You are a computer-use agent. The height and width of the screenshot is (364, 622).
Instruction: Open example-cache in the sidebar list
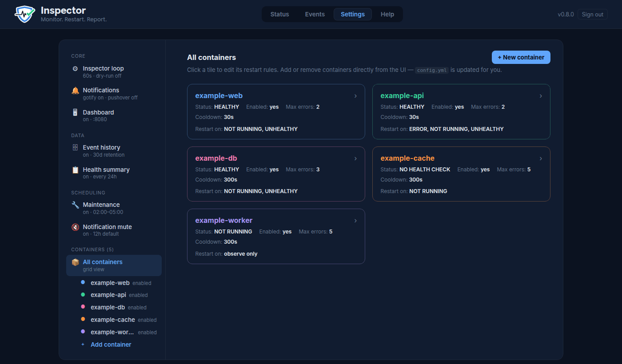(x=113, y=320)
